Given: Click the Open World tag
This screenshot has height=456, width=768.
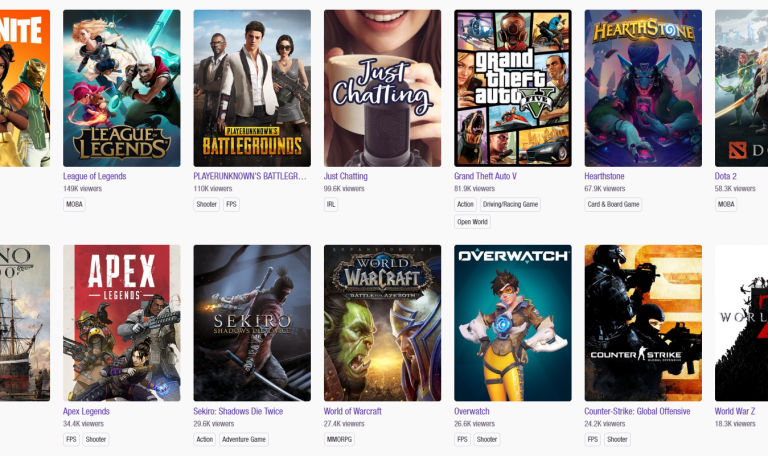Looking at the screenshot, I should 472,222.
